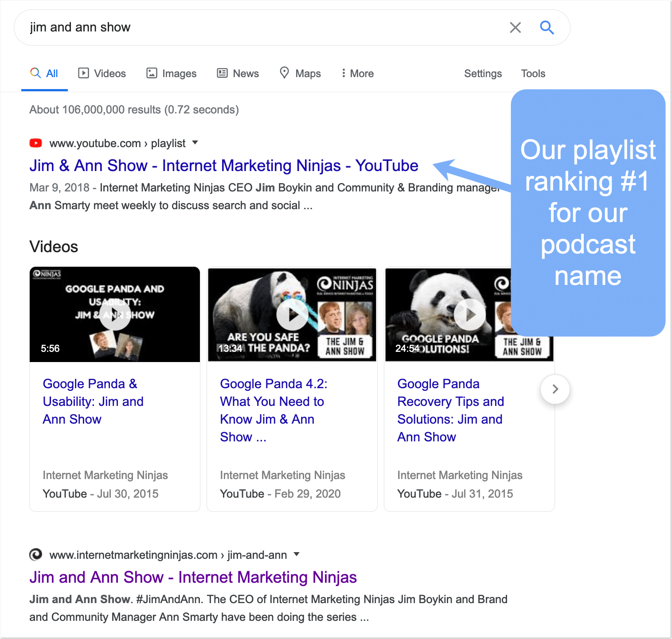672x639 pixels.
Task: Expand the dropdown arrow next to jim-and-ann URL
Action: (297, 554)
